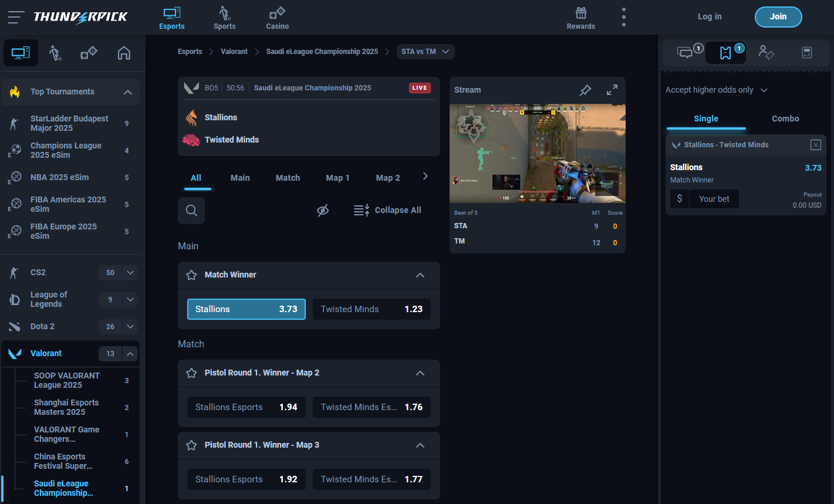The height and width of the screenshot is (504, 834).
Task: Open the My Bets user panel icon
Action: 767,52
